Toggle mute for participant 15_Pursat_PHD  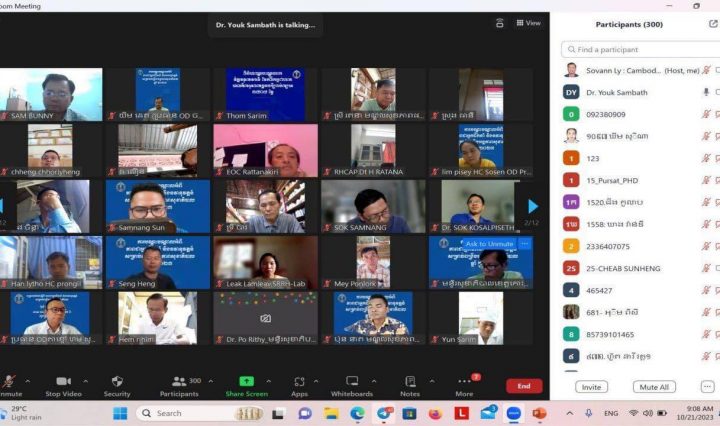707,180
